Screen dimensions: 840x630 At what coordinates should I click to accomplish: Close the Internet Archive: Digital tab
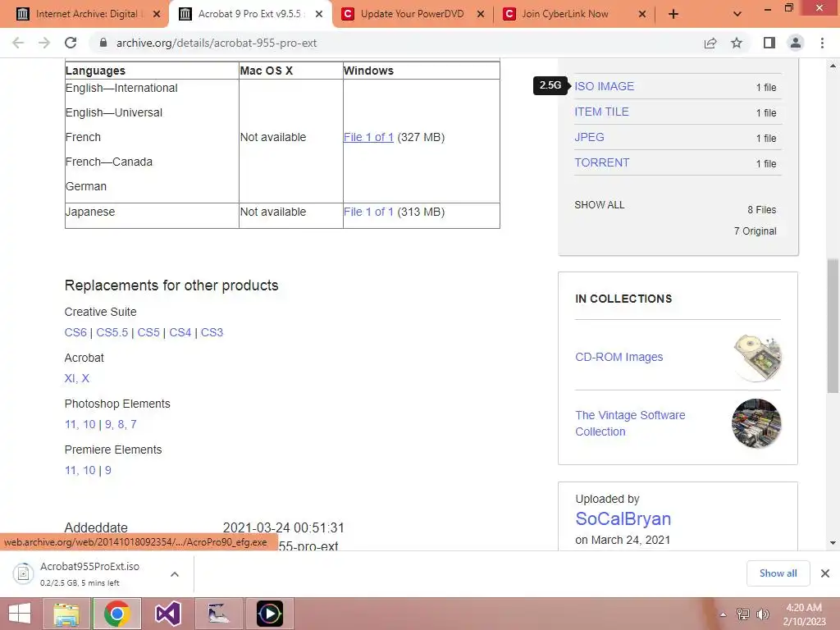[x=157, y=14]
